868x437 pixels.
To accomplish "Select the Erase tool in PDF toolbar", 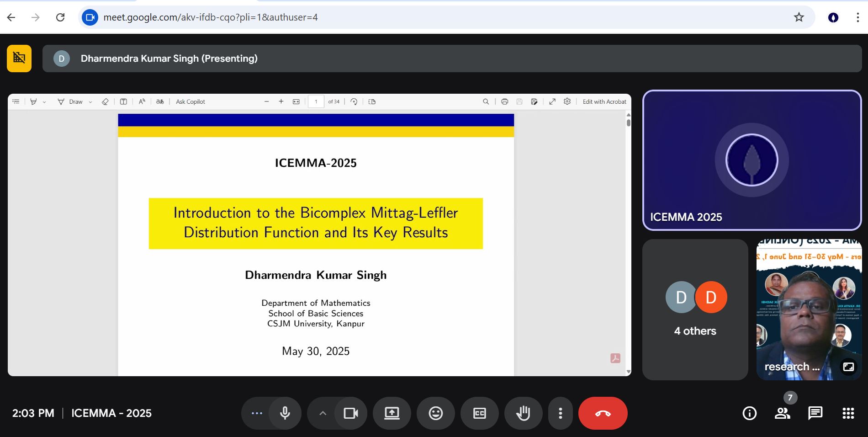I will click(x=105, y=101).
